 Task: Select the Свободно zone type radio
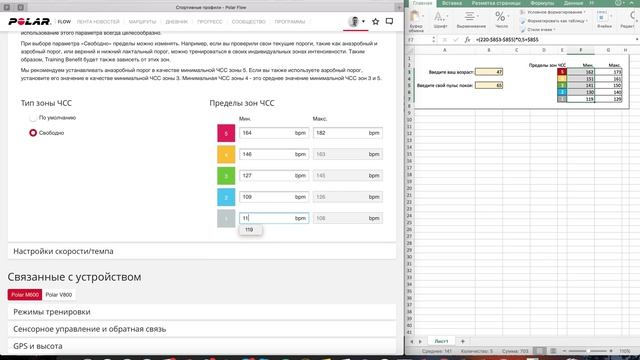[x=33, y=133]
